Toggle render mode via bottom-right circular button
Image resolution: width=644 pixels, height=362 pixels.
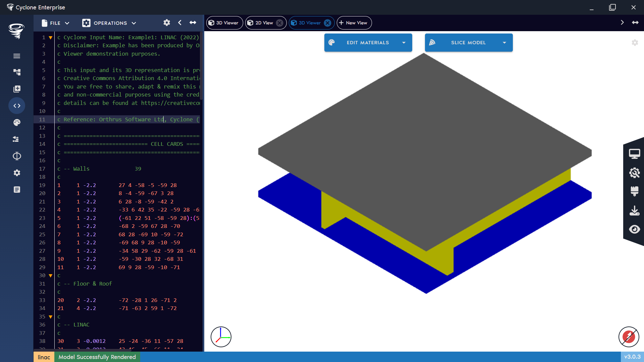(629, 337)
